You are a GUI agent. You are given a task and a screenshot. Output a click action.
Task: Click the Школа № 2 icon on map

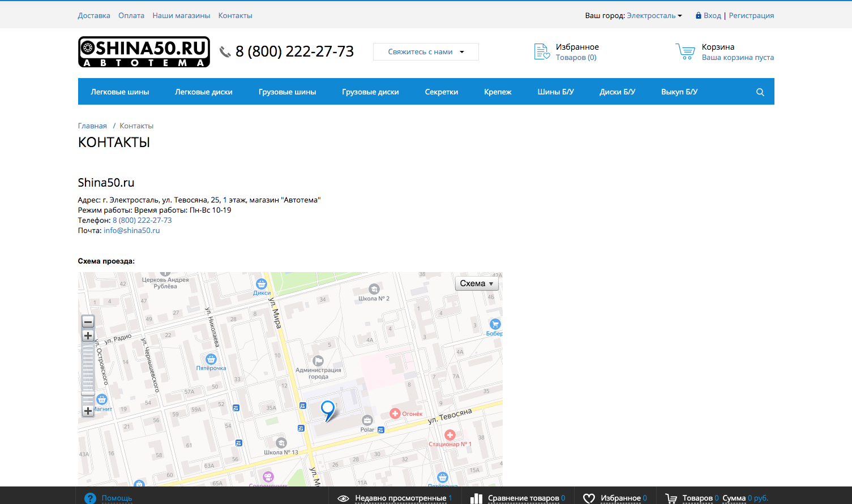374,289
